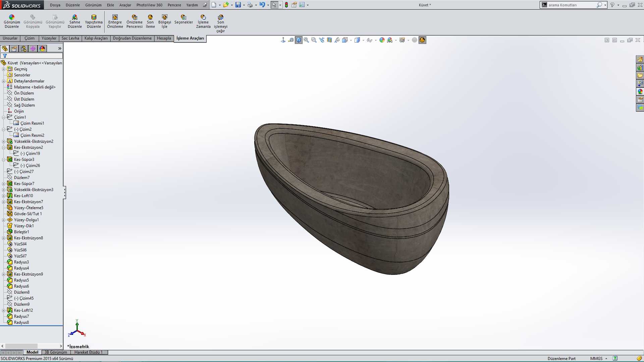The height and width of the screenshot is (362, 644).
Task: Expand feature tree panel tabs chevron
Action: point(60,49)
